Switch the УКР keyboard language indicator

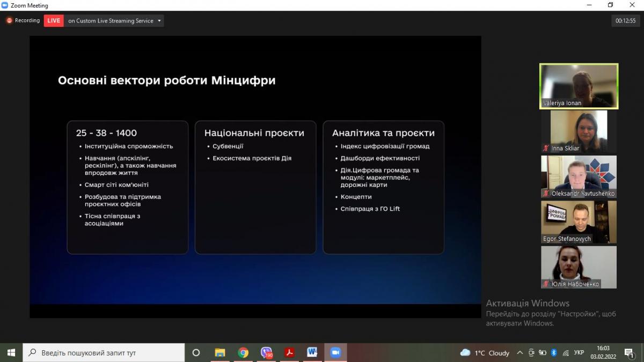(579, 353)
